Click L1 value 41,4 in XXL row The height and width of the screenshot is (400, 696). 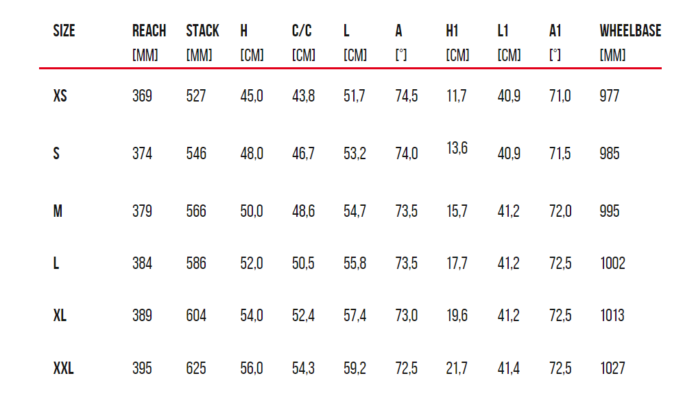coord(509,368)
